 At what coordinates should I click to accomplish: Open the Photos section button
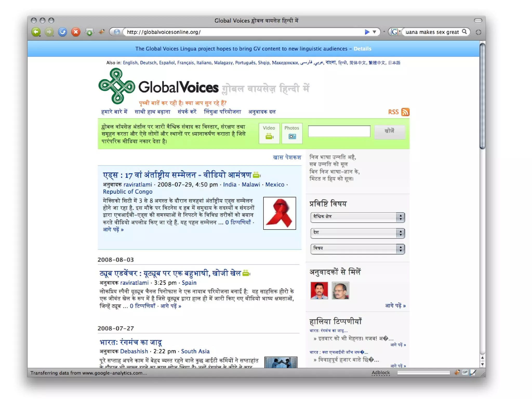click(292, 133)
